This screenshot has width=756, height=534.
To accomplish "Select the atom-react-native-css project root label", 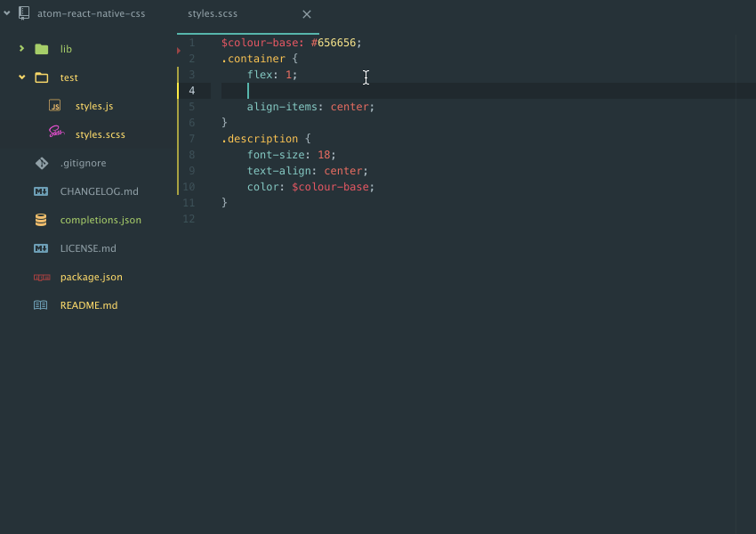I will coord(91,14).
